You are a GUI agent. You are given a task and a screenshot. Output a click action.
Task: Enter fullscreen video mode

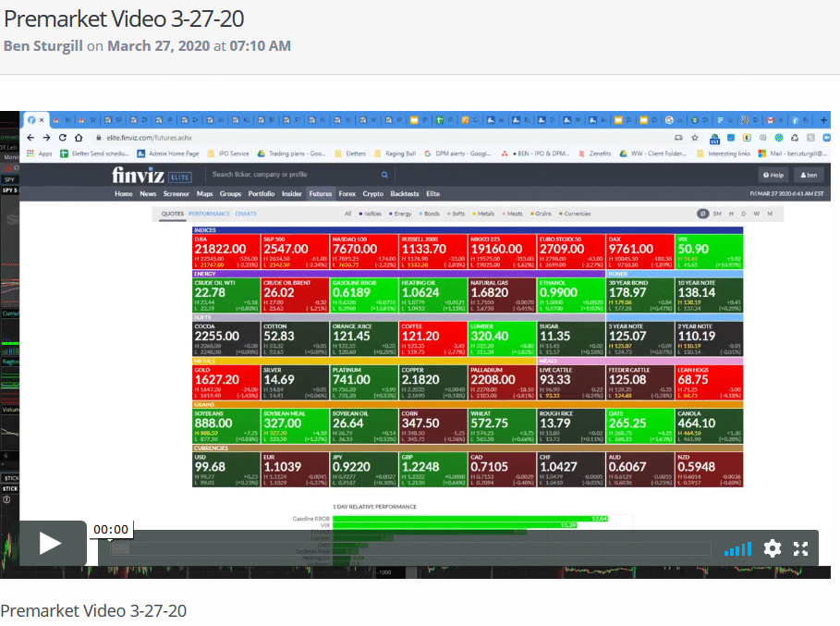tap(800, 548)
